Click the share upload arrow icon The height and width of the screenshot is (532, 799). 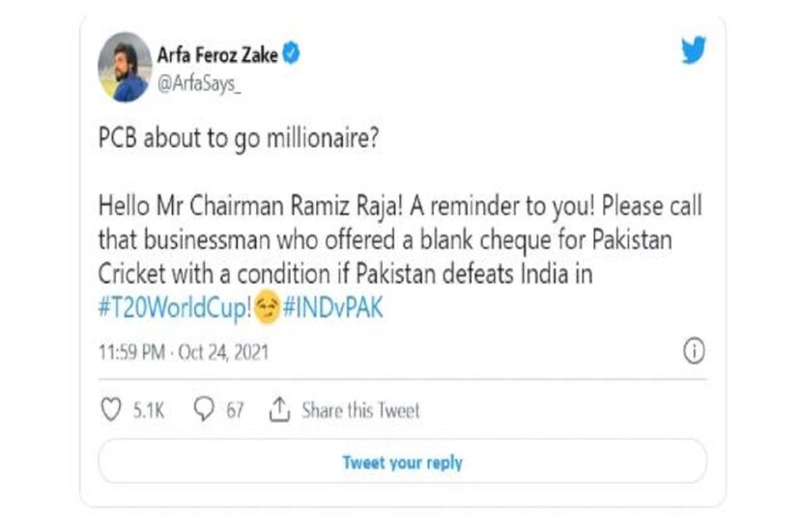click(279, 409)
